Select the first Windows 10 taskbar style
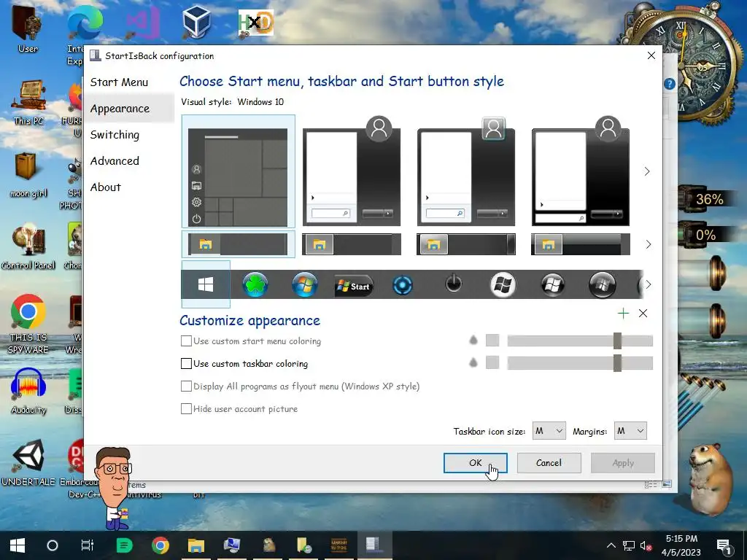The image size is (747, 560). click(x=239, y=244)
